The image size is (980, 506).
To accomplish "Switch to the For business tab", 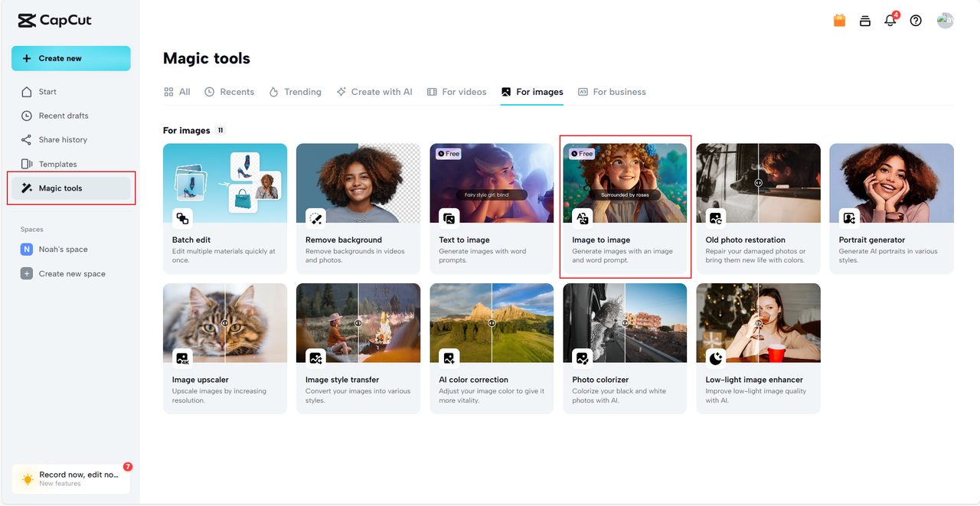I will tap(612, 92).
